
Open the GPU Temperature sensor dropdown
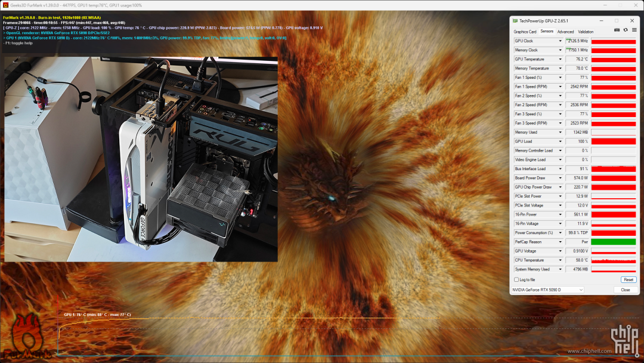click(x=560, y=59)
